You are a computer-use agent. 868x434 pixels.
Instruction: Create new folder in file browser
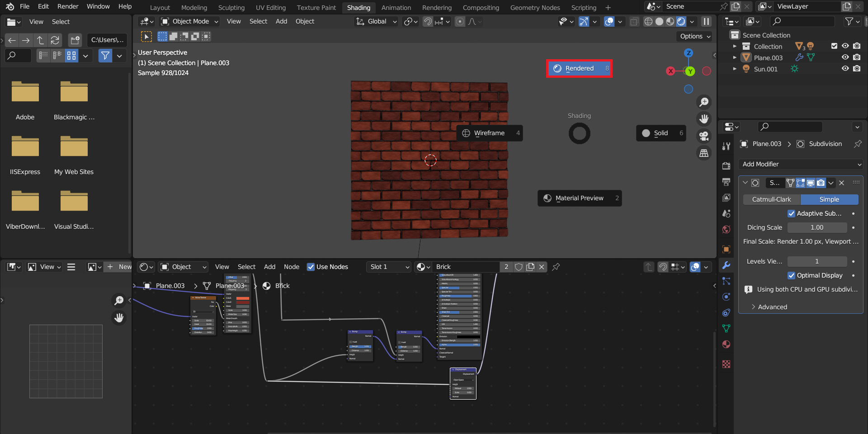tap(75, 40)
